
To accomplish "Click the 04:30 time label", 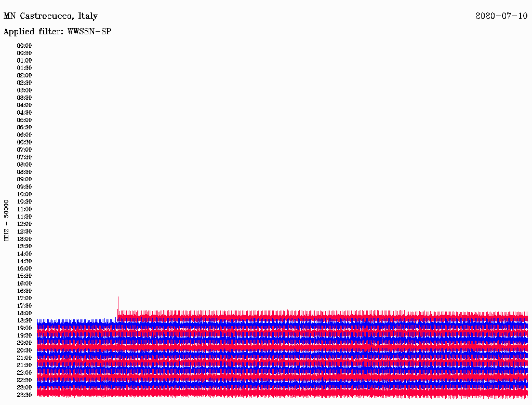I will [24, 113].
